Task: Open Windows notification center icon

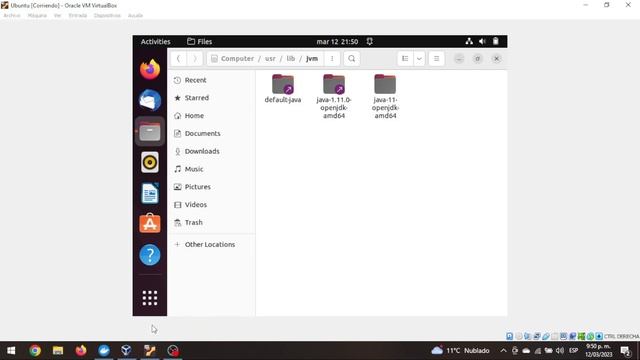Action: (625, 351)
